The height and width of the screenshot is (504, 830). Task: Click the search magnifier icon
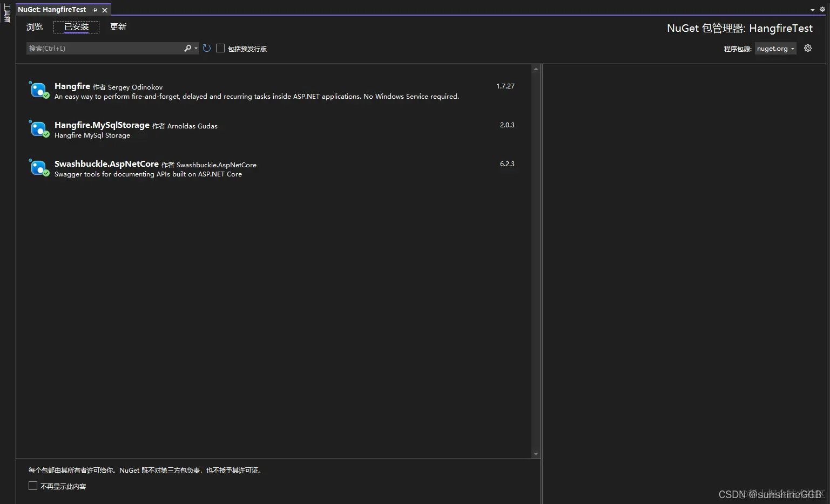187,48
